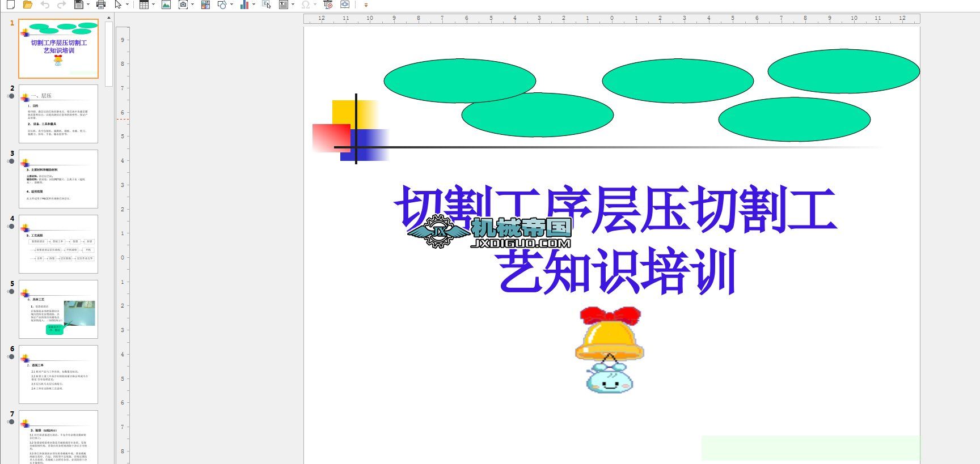Image resolution: width=980 pixels, height=464 pixels.
Task: Select the red gradient square decoration
Action: (x=331, y=138)
